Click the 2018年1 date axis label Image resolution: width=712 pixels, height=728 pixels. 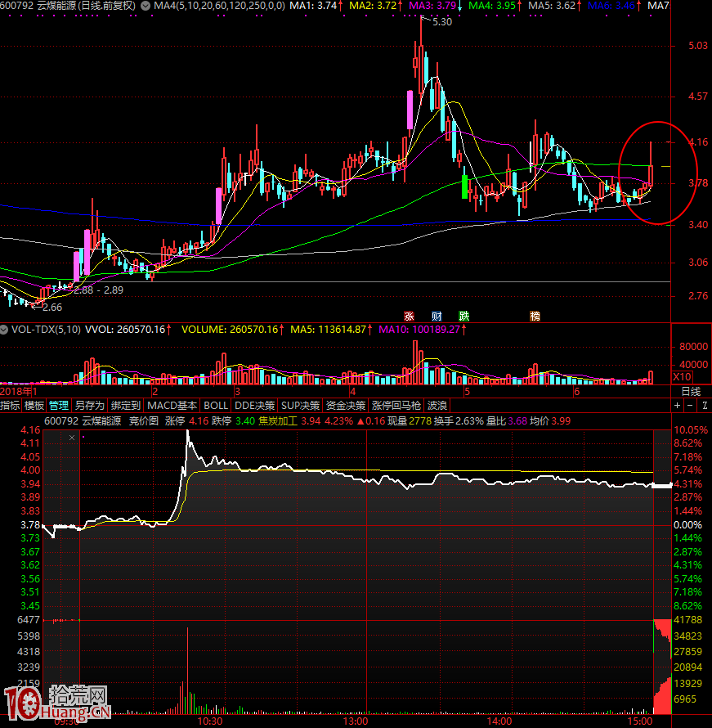pyautogui.click(x=19, y=391)
